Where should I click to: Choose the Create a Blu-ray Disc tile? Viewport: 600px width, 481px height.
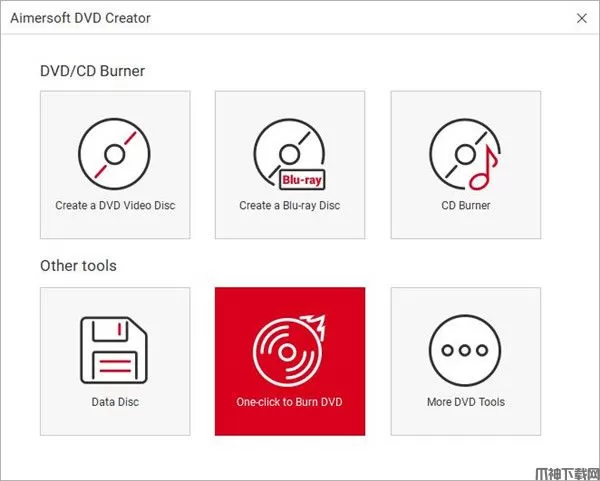point(290,165)
